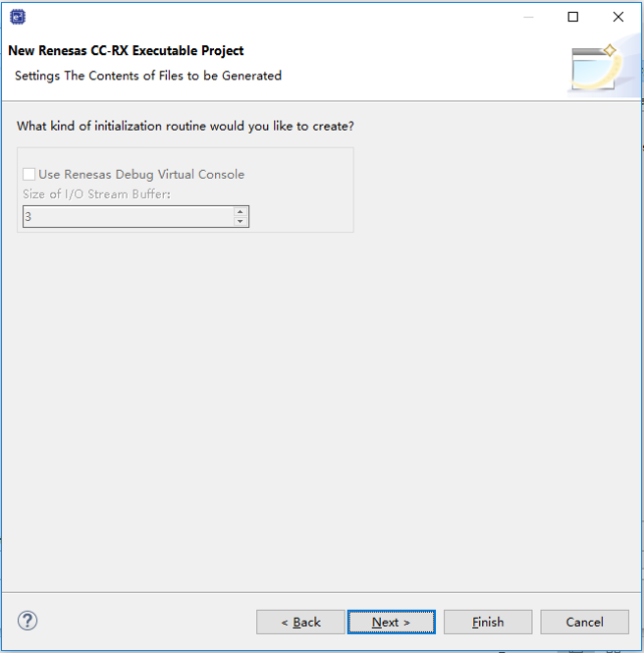The height and width of the screenshot is (653, 644).
Task: Click Finish to create the project
Action: 488,623
